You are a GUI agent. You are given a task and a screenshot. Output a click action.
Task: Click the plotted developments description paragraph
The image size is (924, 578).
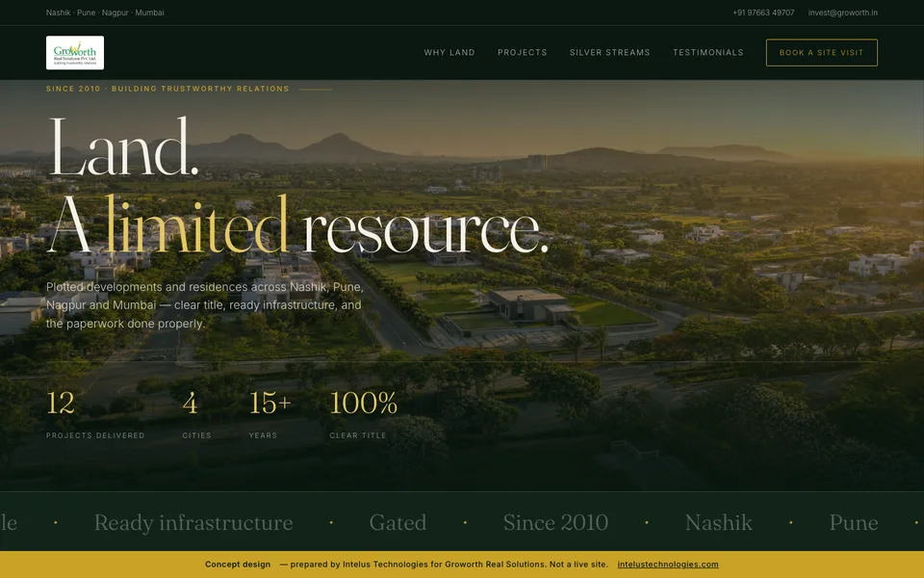coord(204,305)
